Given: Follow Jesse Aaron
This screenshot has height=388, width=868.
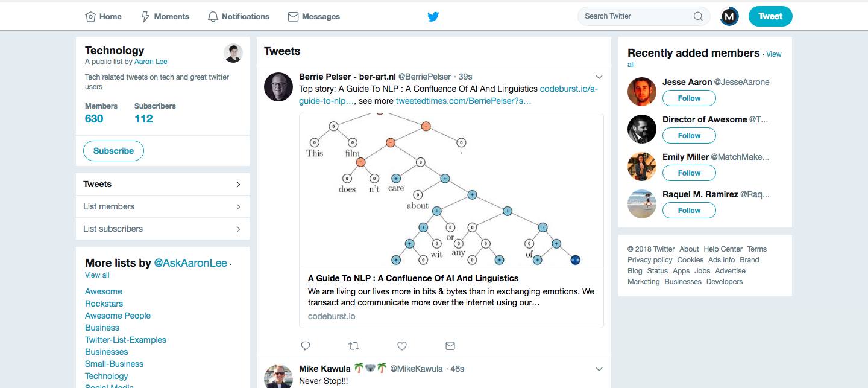Looking at the screenshot, I should point(689,98).
